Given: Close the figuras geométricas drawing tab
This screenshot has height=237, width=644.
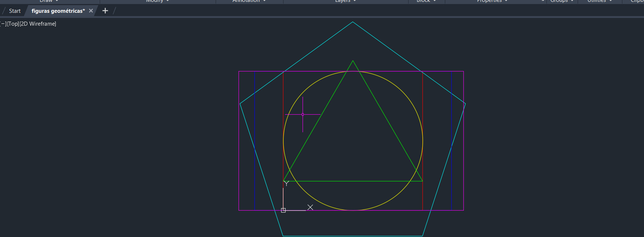Looking at the screenshot, I should [91, 11].
